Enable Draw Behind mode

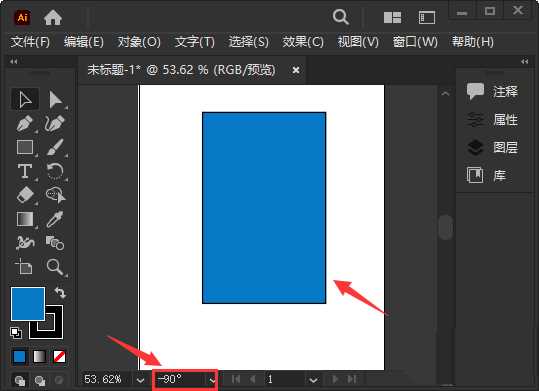coord(40,381)
